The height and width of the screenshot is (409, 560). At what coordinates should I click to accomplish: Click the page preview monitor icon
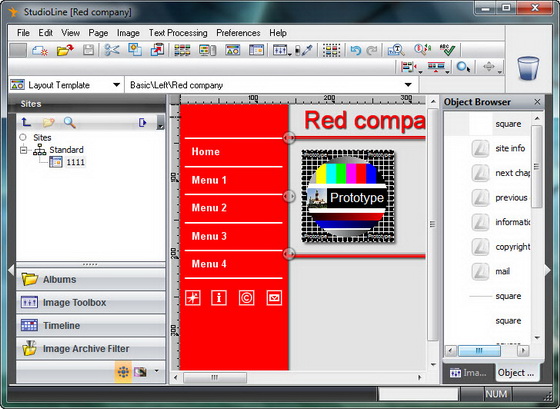click(x=207, y=50)
